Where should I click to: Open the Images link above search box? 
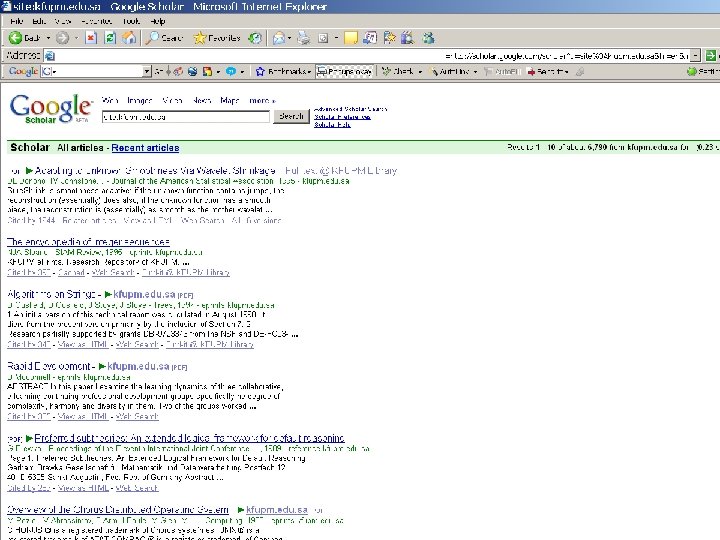tap(139, 100)
